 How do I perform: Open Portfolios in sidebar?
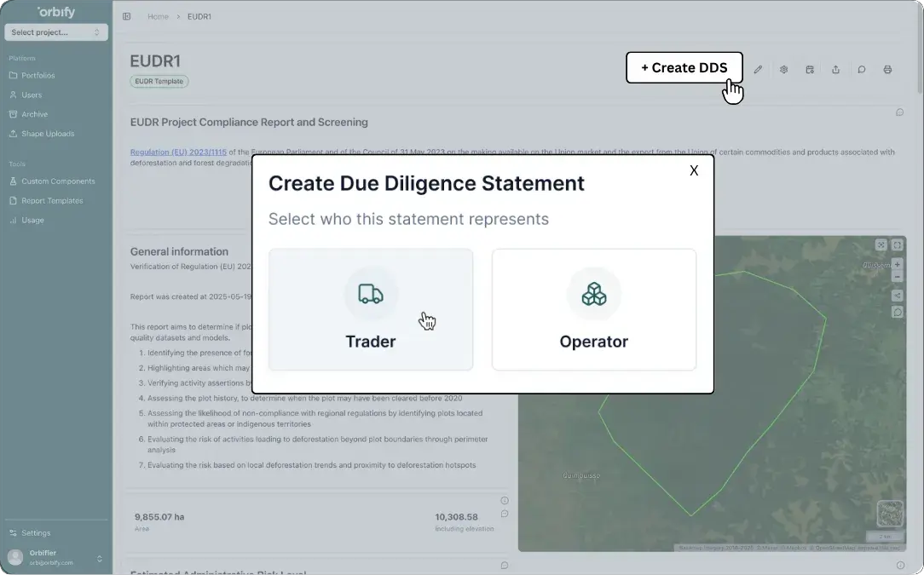point(38,76)
